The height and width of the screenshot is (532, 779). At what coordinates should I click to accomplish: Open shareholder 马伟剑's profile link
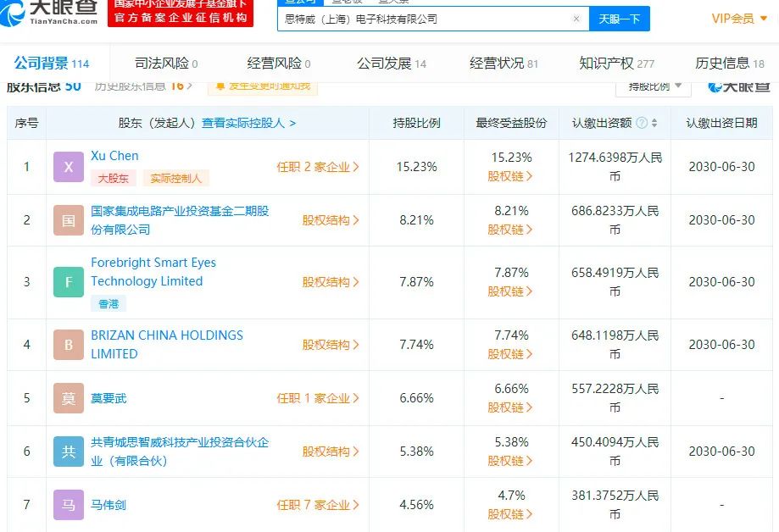(109, 505)
